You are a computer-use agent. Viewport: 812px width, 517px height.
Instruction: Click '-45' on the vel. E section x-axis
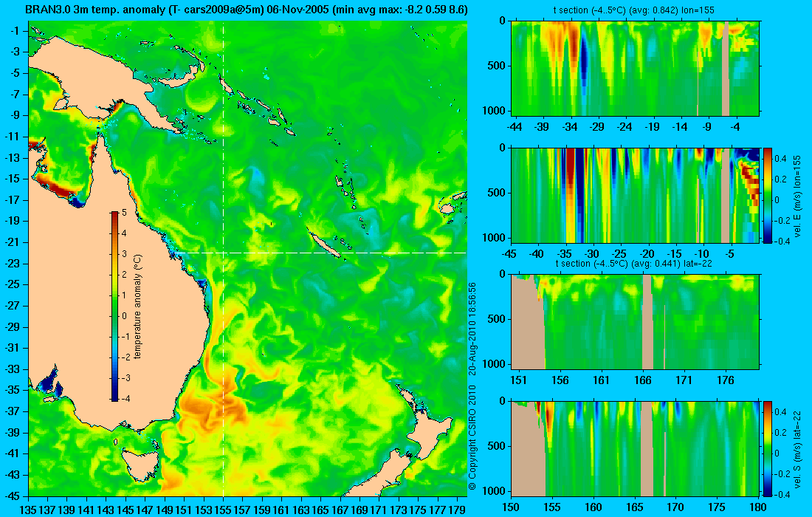[509, 254]
